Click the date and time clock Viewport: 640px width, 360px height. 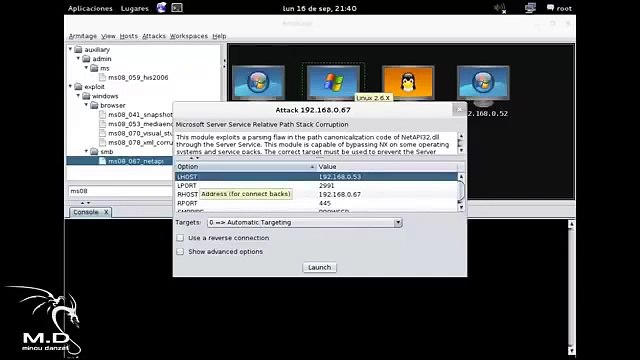pos(320,8)
